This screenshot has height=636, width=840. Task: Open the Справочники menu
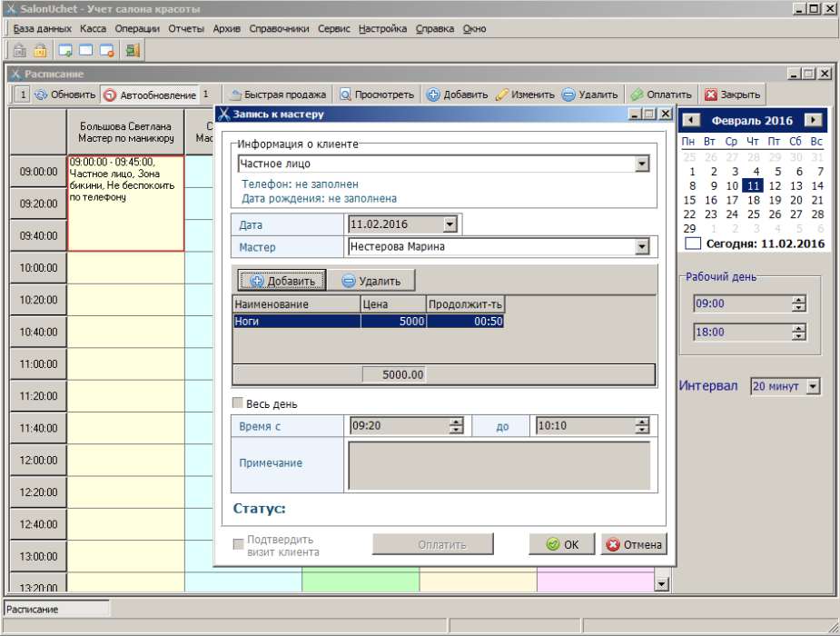[x=279, y=29]
